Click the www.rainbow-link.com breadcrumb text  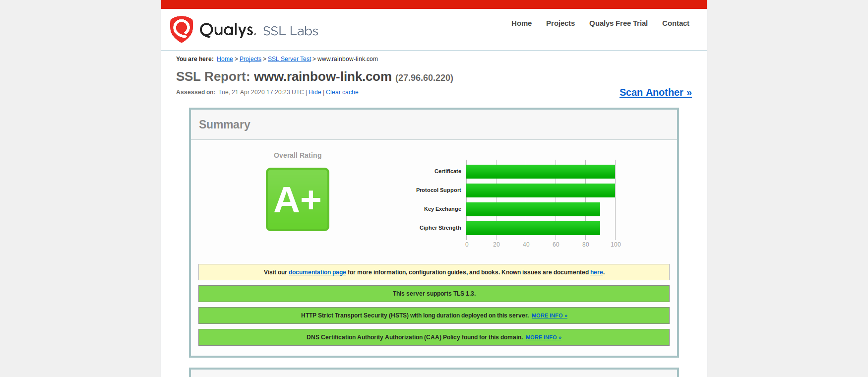click(x=348, y=59)
